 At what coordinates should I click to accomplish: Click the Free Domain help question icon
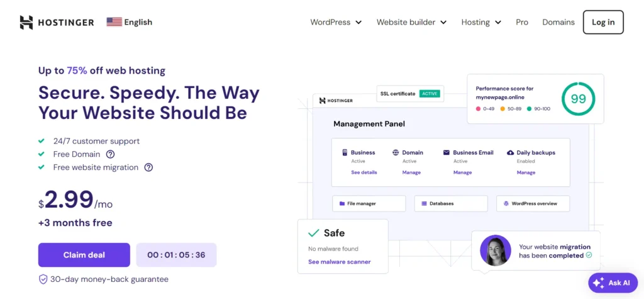[x=110, y=154]
